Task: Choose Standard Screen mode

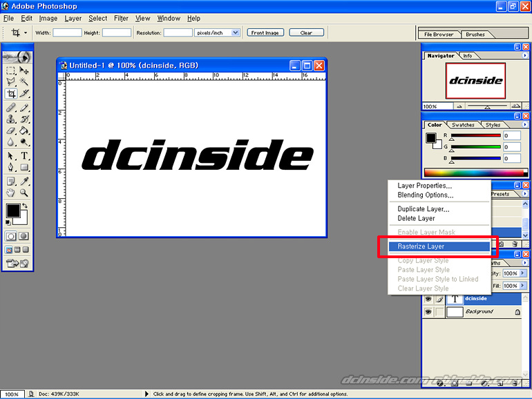Action: click(9, 250)
